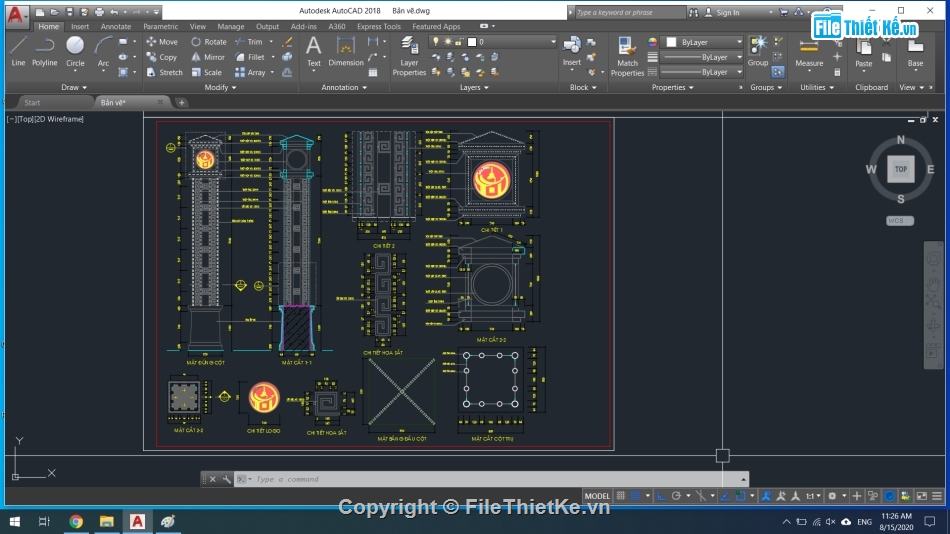Viewport: 950px width, 534px height.
Task: Toggle drawing grid display in status bar
Action: 620,496
